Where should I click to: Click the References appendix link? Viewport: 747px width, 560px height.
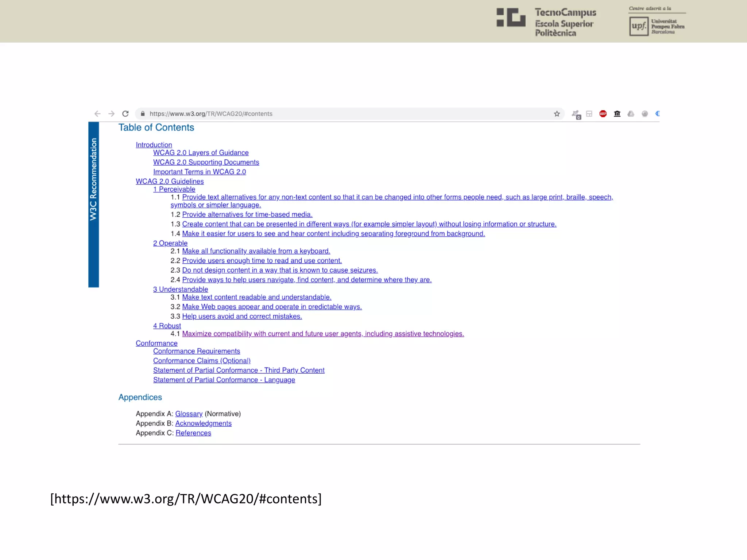pos(193,433)
